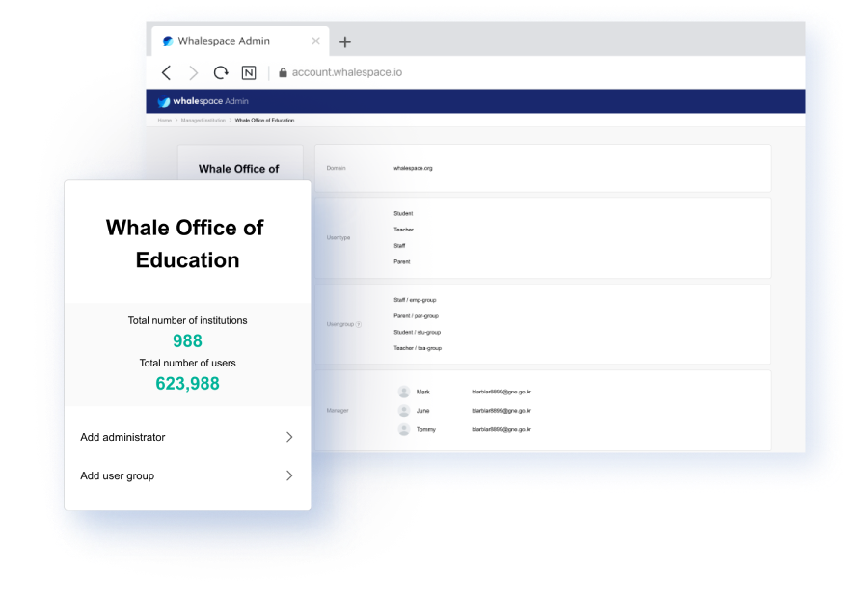Expand Add user group chevron
Viewport: 868px width, 597px height.
click(288, 475)
